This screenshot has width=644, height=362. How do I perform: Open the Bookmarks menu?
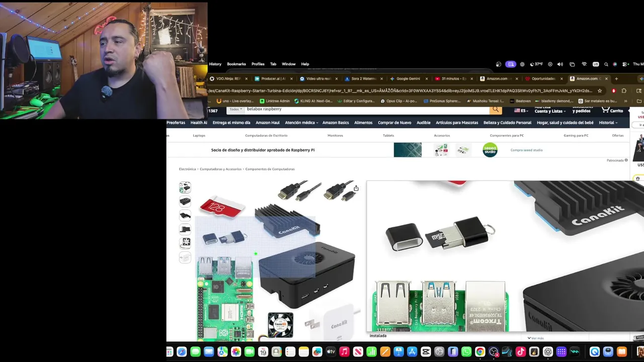[x=236, y=64]
